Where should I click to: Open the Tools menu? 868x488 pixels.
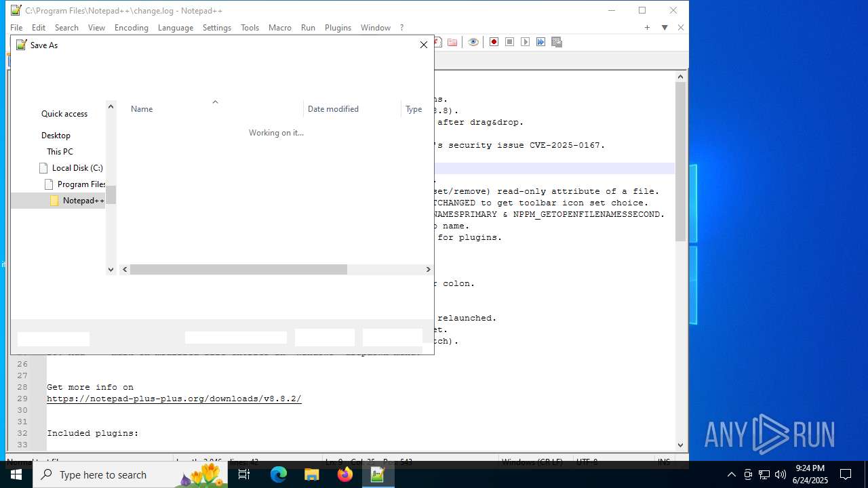pyautogui.click(x=250, y=28)
